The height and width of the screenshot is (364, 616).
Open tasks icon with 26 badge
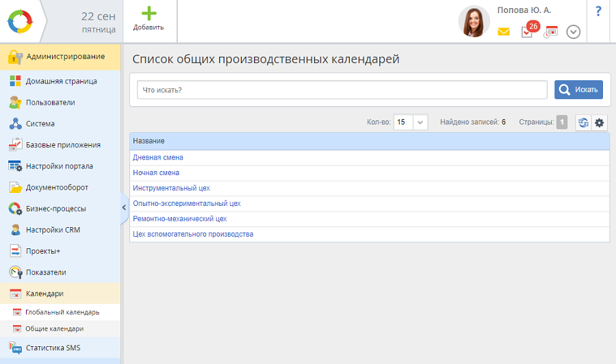tap(527, 31)
